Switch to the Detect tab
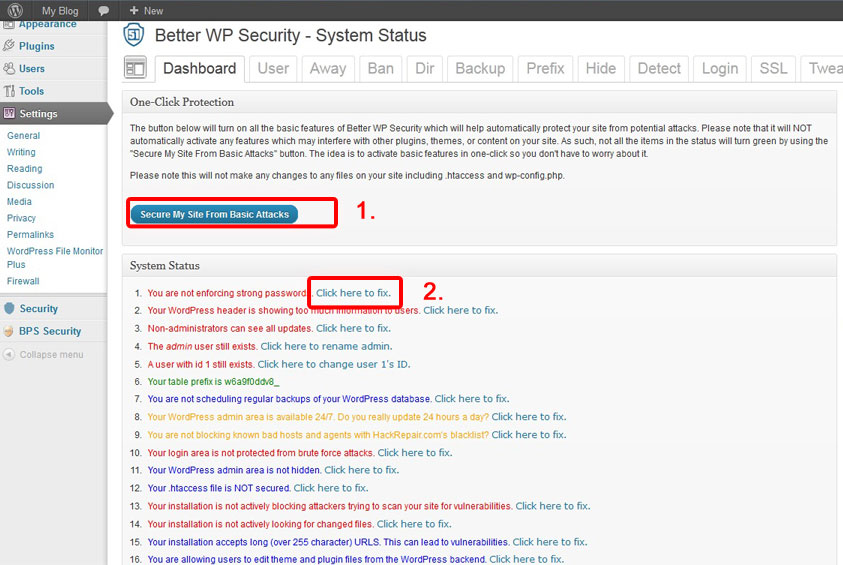Screen dimensions: 843x565 (659, 69)
